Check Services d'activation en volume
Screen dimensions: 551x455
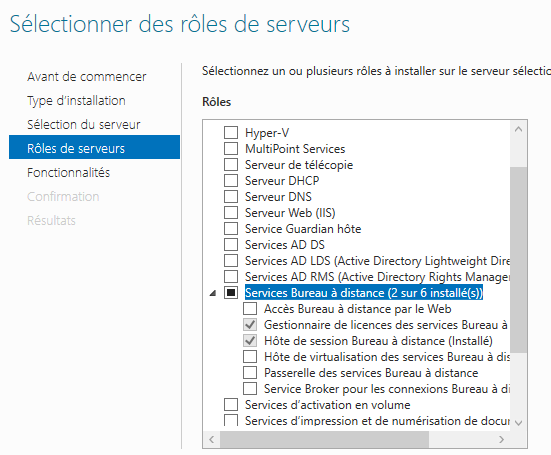coord(231,404)
